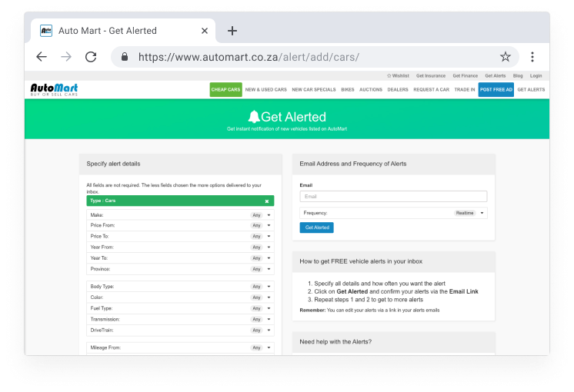
Task: Open the Blog link
Action: (518, 75)
